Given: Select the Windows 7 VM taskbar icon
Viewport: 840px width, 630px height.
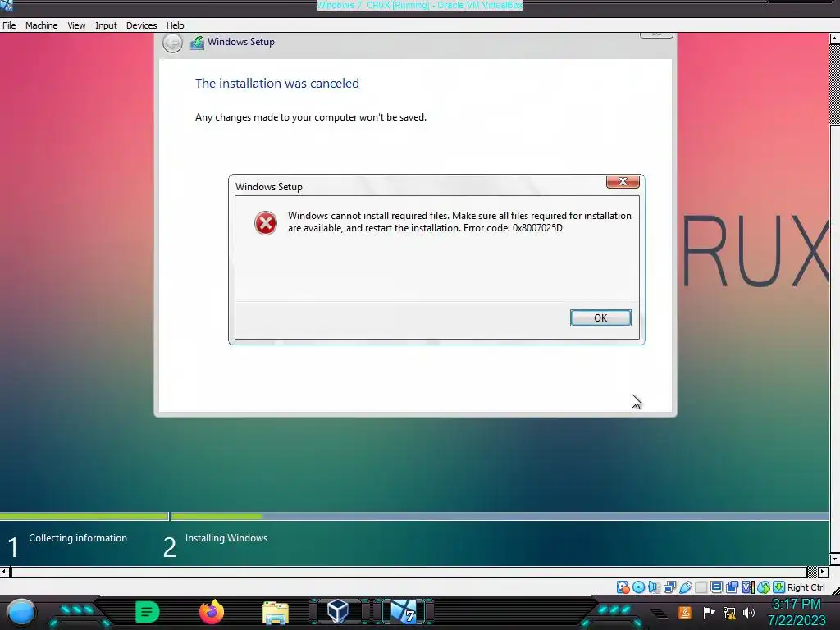Looking at the screenshot, I should (404, 612).
